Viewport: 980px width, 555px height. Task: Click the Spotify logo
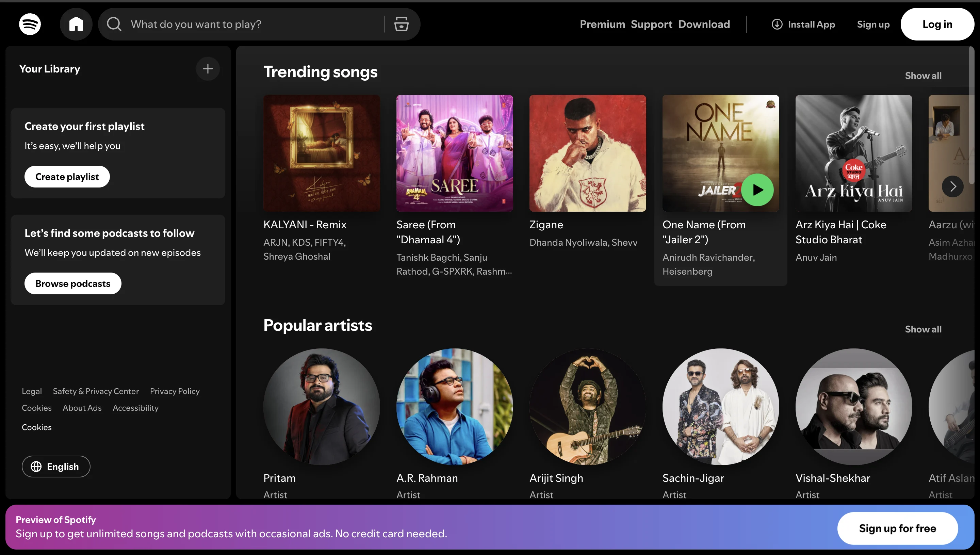(30, 24)
